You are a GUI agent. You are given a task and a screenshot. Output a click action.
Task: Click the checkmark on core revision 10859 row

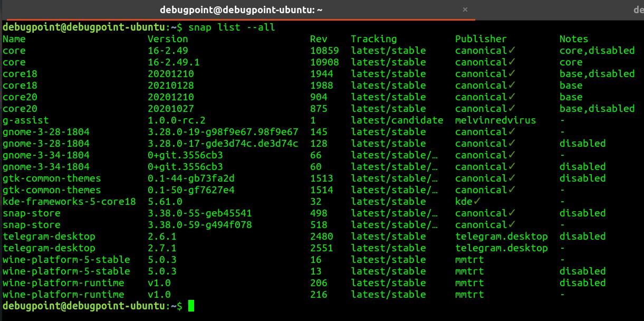511,50
